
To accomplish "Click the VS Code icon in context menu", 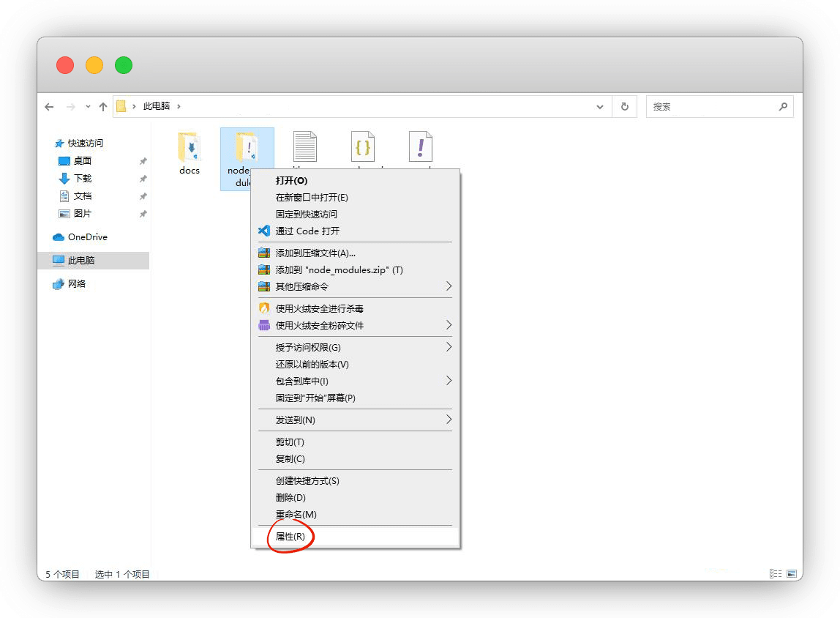I will click(x=264, y=231).
